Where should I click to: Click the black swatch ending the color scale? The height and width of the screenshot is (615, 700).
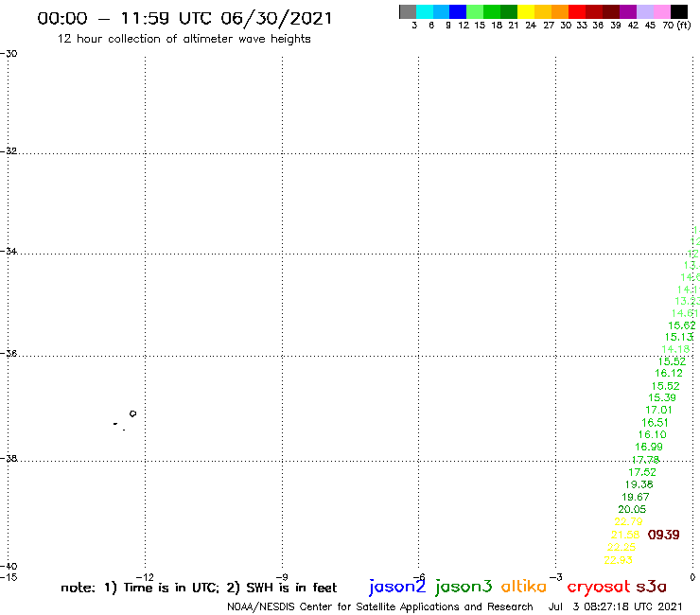click(x=679, y=11)
